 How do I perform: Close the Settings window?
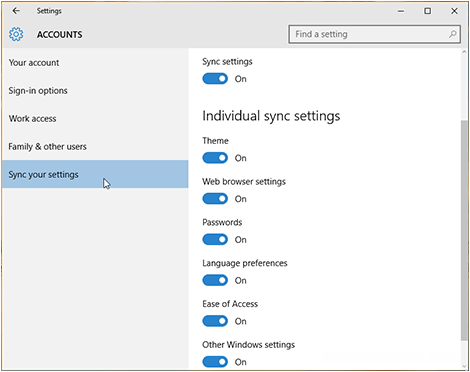click(454, 11)
